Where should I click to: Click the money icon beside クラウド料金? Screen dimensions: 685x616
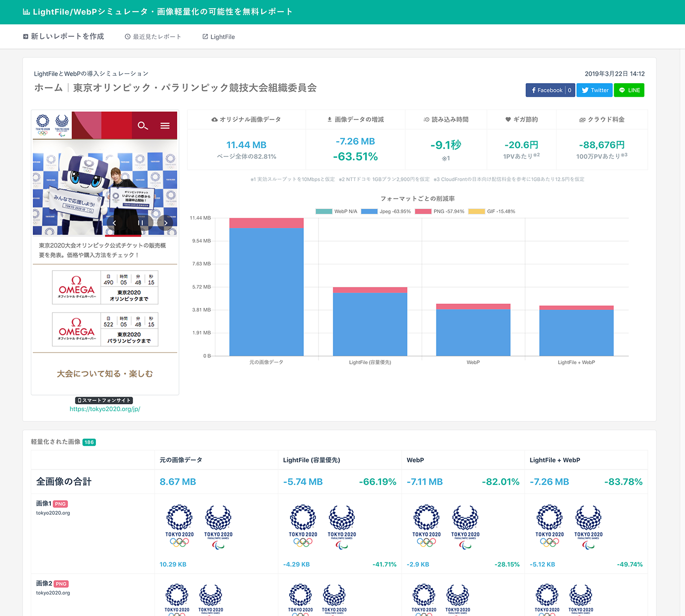click(x=582, y=120)
